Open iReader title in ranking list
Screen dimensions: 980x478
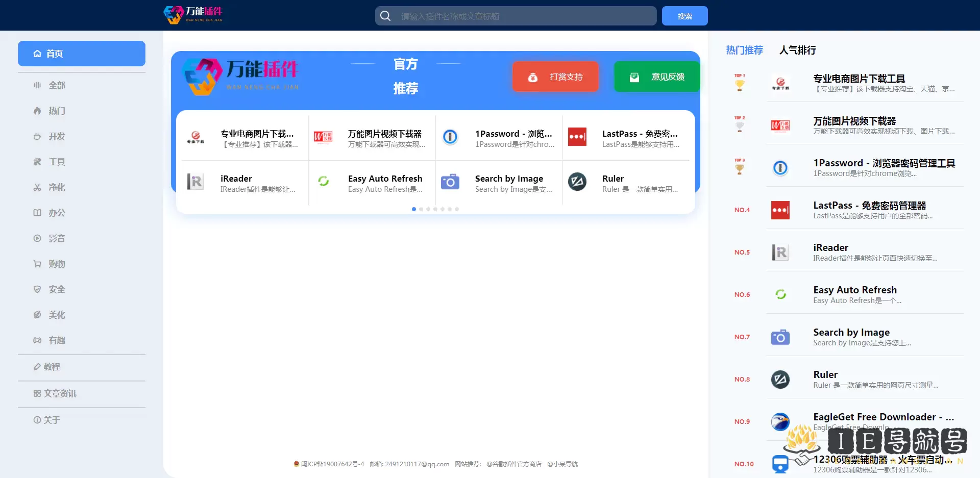(x=830, y=248)
